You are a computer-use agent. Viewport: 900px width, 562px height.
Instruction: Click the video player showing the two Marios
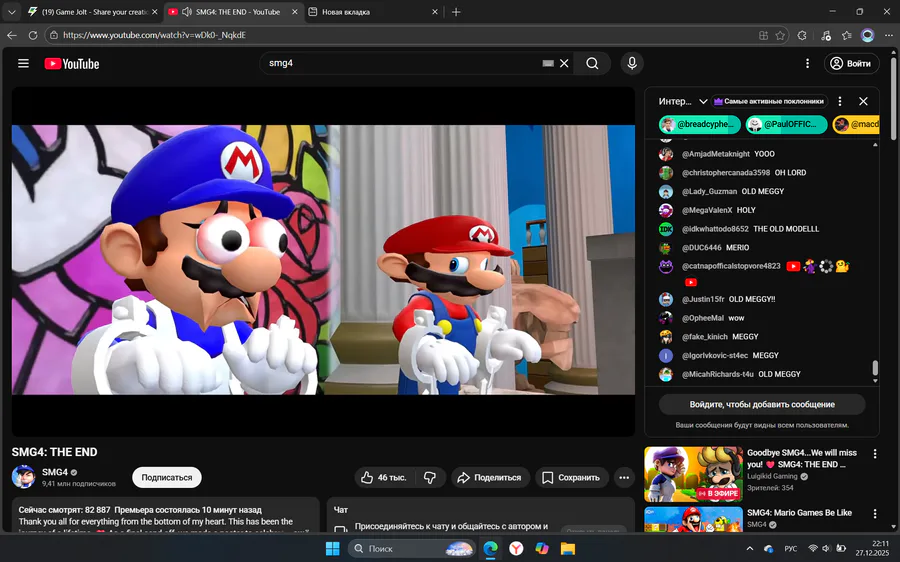tap(323, 260)
